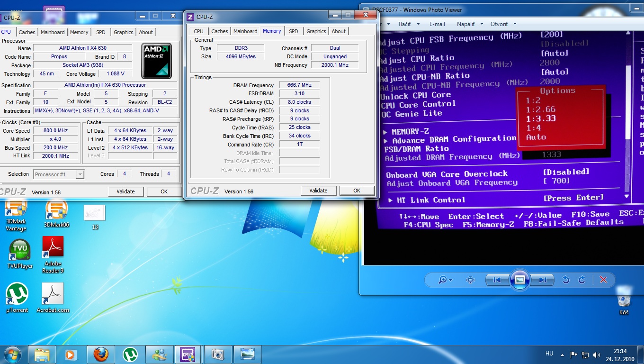Screen dimensions: 644x364
Task: Click the Windows Start orb
Action: (12, 355)
